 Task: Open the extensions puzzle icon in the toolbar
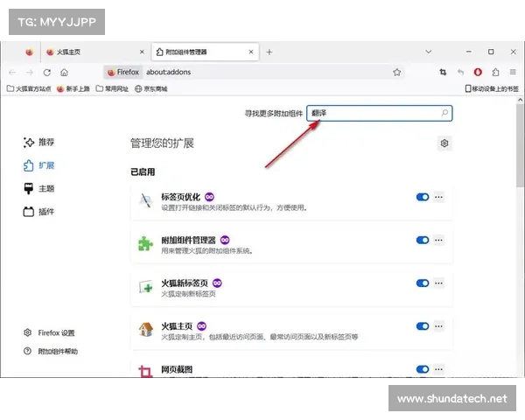495,72
